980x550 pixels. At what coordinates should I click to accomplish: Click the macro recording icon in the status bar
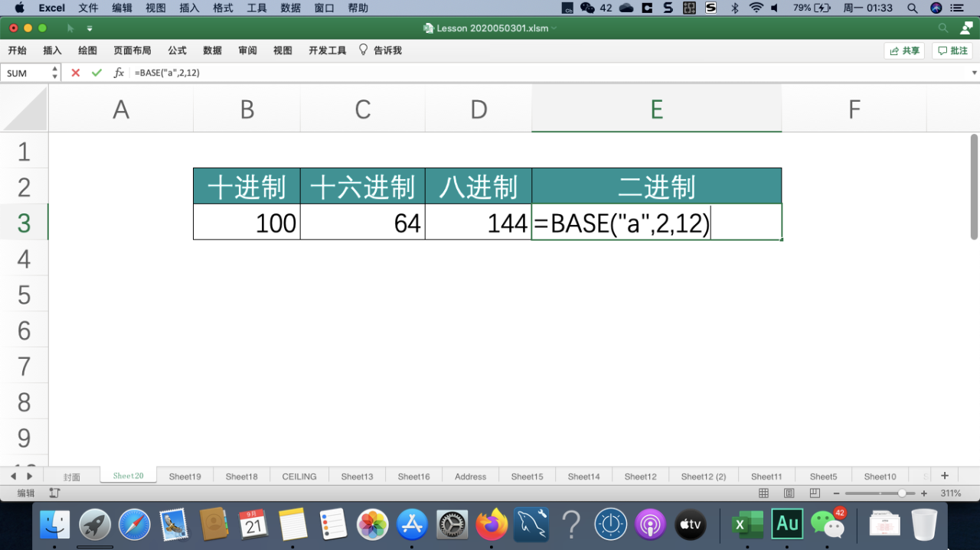pos(54,493)
